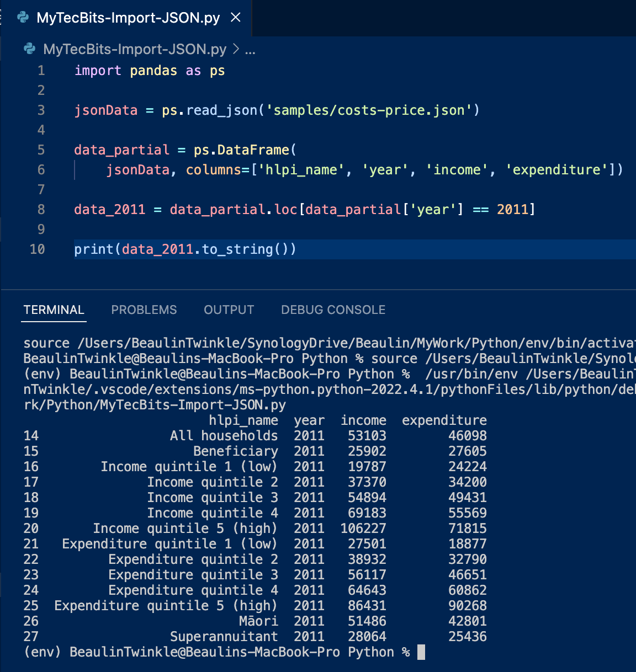This screenshot has width=636, height=672.
Task: Click line number 10 in the gutter
Action: (x=38, y=249)
